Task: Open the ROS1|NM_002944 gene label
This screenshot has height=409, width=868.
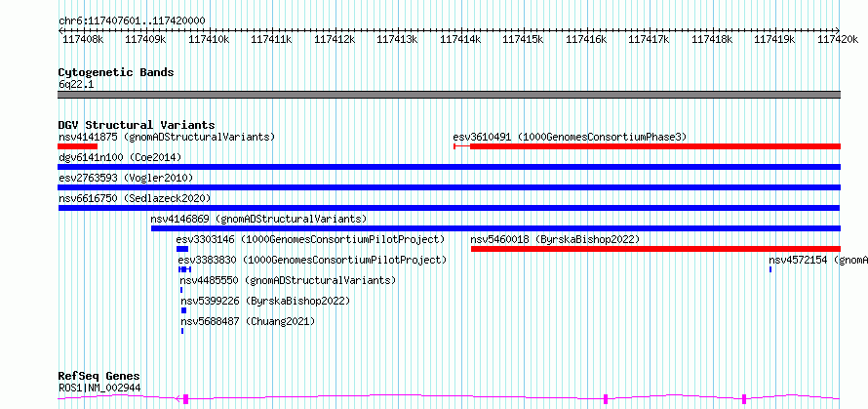Action: click(x=99, y=388)
